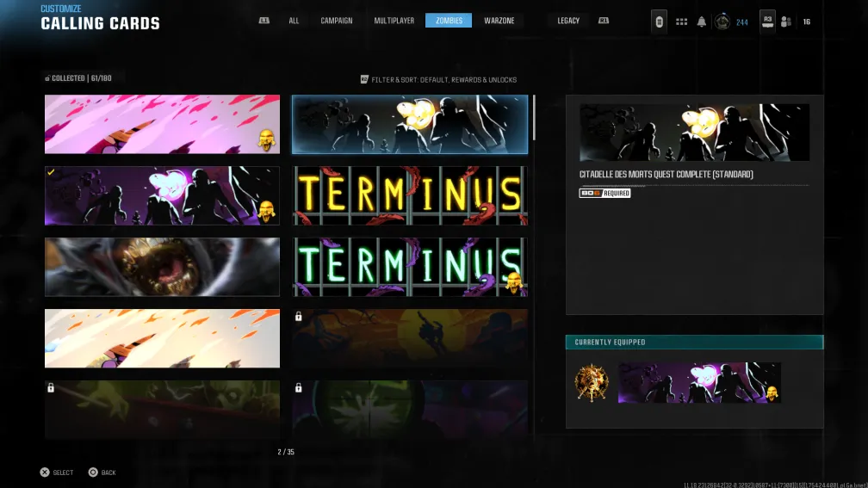Click the Collected 61/180 counter
Viewport: 868px width, 488px height.
pyautogui.click(x=78, y=78)
